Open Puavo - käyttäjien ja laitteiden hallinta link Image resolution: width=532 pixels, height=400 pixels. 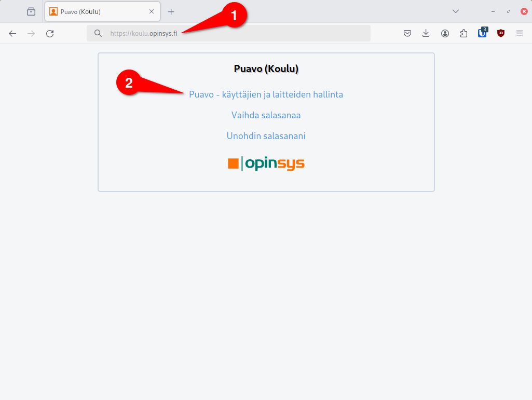[x=266, y=94]
